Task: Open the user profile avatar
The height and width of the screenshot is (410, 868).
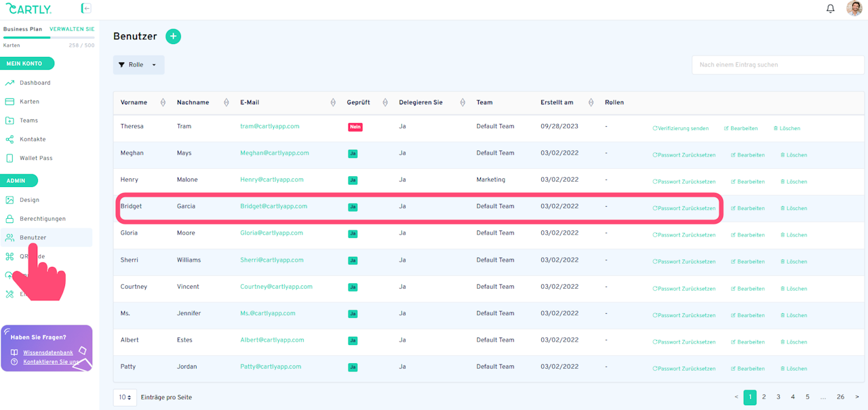Action: click(x=854, y=9)
